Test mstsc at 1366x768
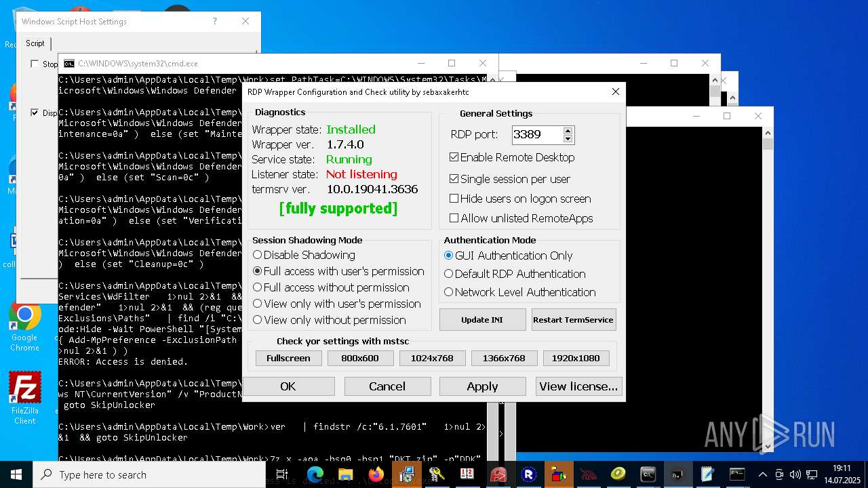Image resolution: width=868 pixels, height=488 pixels. coord(504,358)
